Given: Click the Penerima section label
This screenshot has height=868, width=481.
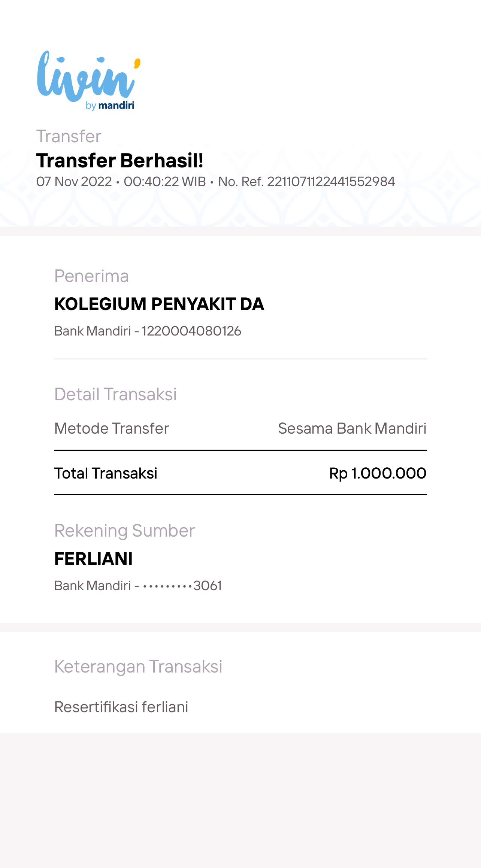Looking at the screenshot, I should tap(91, 276).
